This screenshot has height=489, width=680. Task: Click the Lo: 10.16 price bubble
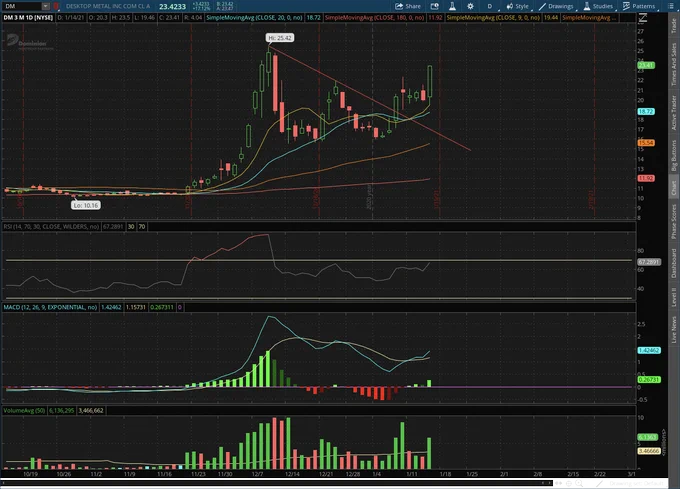point(86,205)
